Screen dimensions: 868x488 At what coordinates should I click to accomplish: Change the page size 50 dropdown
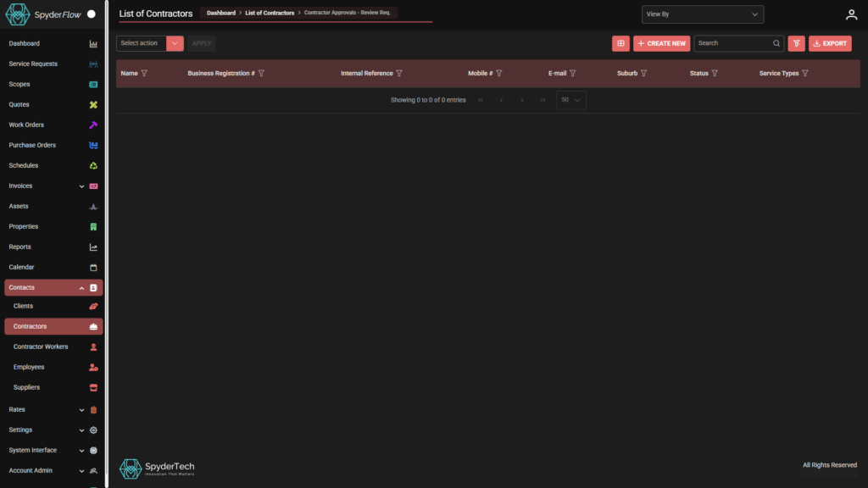[570, 100]
